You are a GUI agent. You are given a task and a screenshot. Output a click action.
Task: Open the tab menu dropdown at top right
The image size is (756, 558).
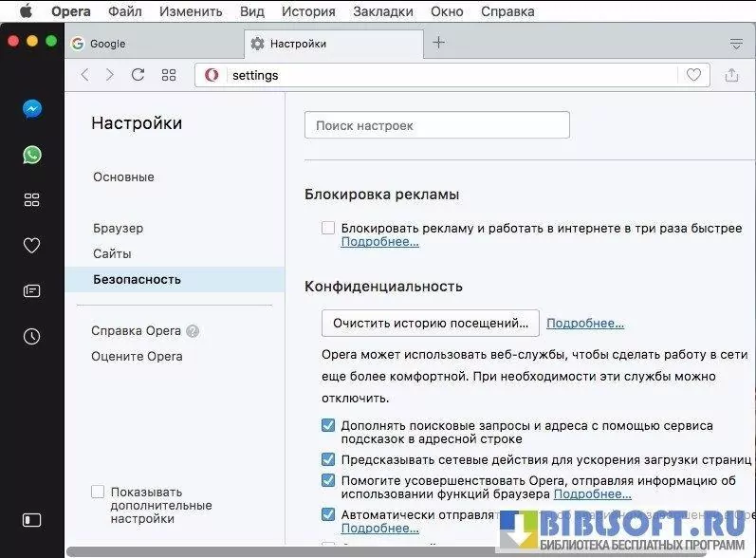point(735,44)
